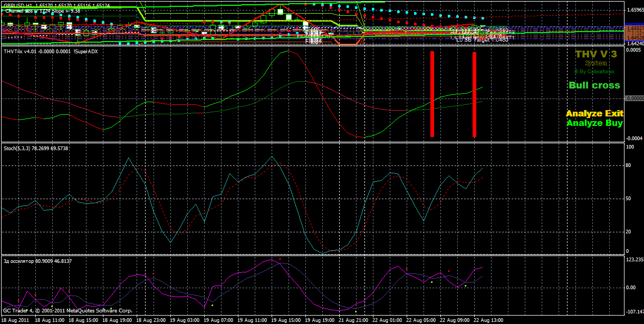Click the '22 Aug 05:00' time axis label
This screenshot has width=644, height=324.
[421, 320]
